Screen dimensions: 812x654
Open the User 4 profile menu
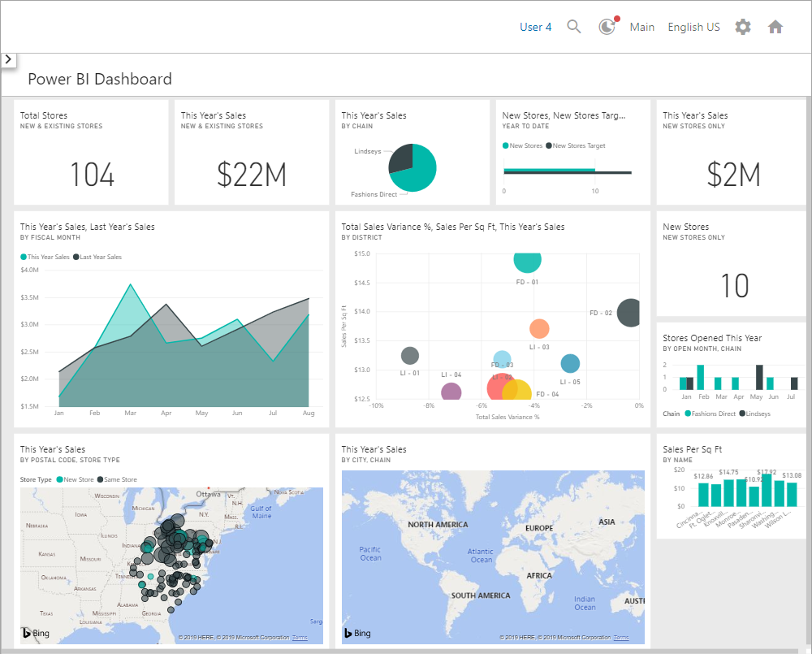coord(535,27)
